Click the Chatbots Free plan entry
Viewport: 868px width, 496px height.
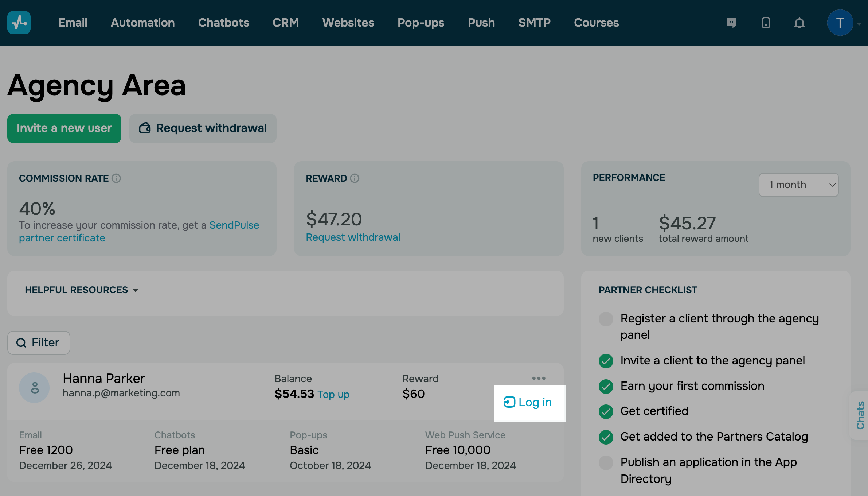[200, 450]
